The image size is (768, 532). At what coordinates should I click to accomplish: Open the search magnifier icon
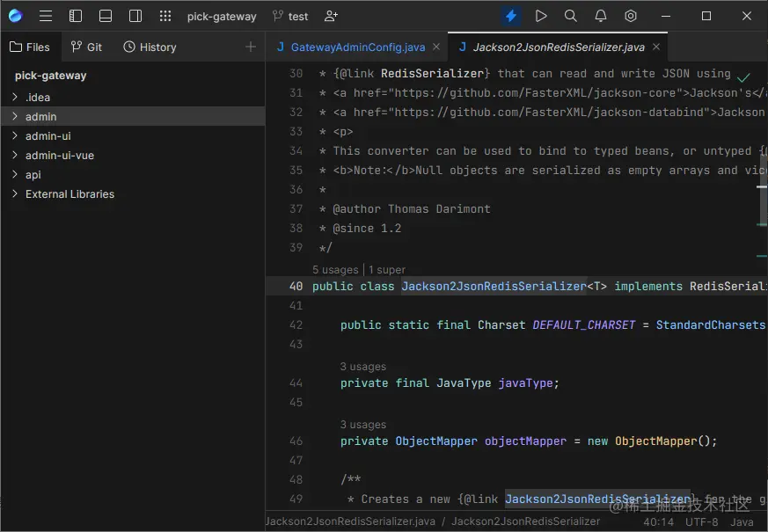click(x=571, y=16)
